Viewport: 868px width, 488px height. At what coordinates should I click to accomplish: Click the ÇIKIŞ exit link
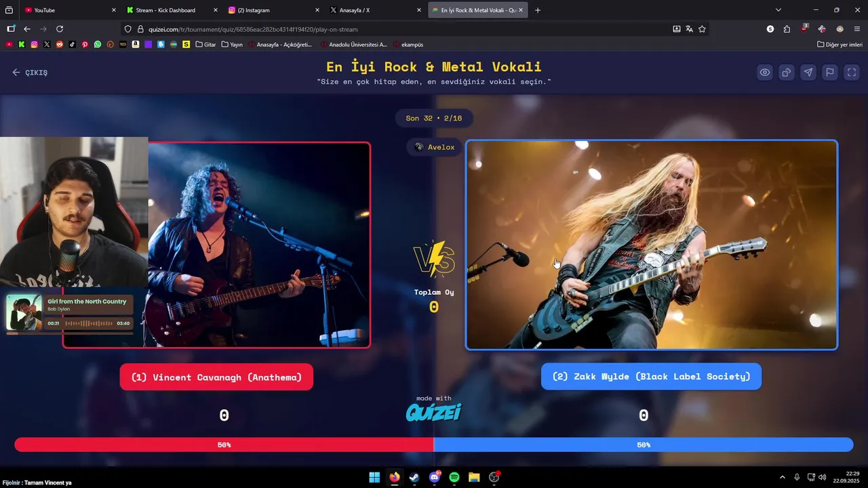[30, 73]
